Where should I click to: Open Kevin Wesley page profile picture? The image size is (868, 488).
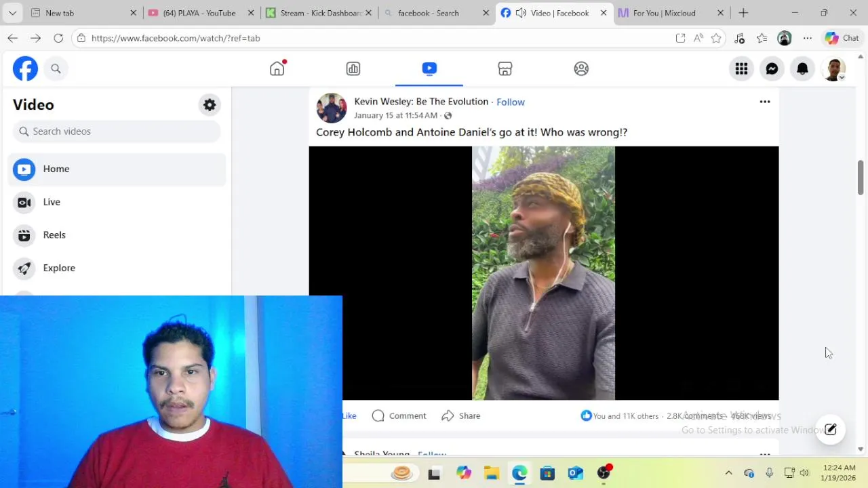(x=332, y=108)
